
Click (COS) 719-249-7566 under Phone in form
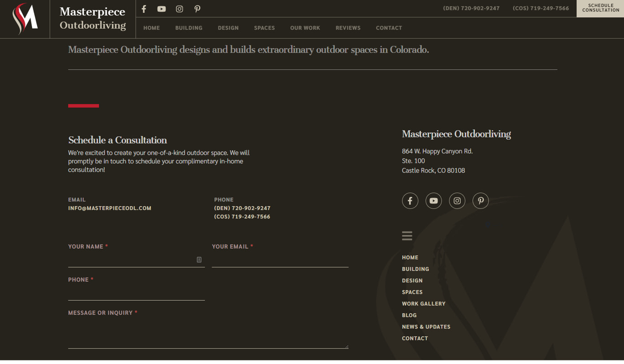click(242, 217)
